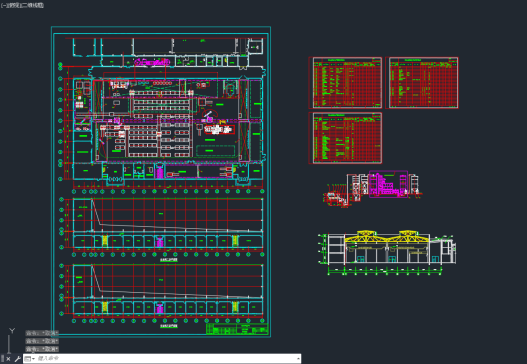Close the command line window
Image resolution: width=527 pixels, height=364 pixels.
(8, 359)
